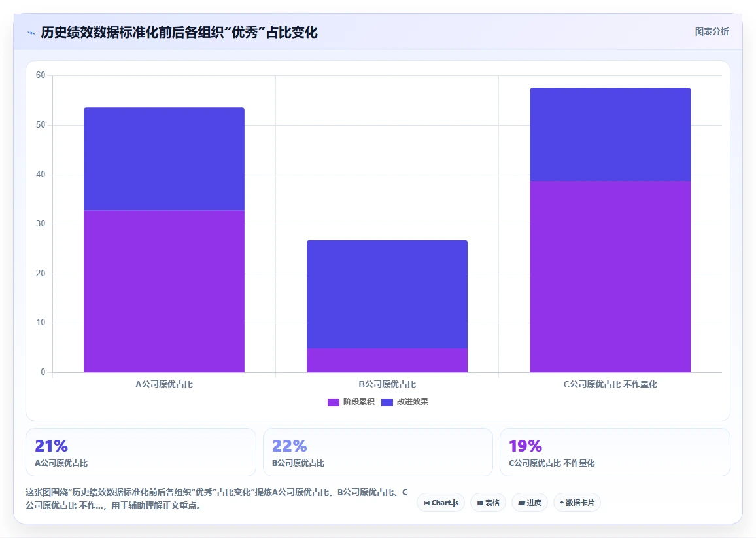This screenshot has height=538, width=756.
Task: Click the y-axis value 30
Action: (41, 224)
